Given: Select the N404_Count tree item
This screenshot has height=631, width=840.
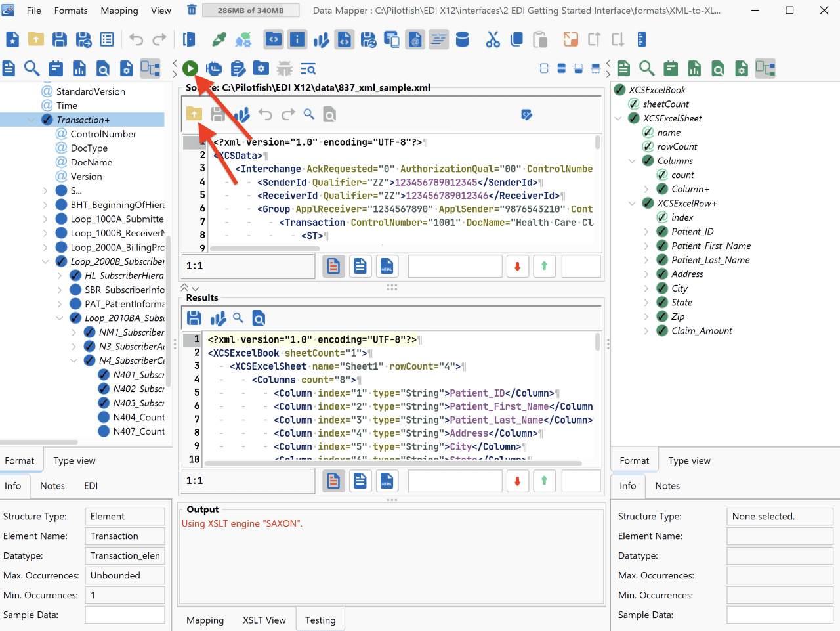Looking at the screenshot, I should coord(131,417).
